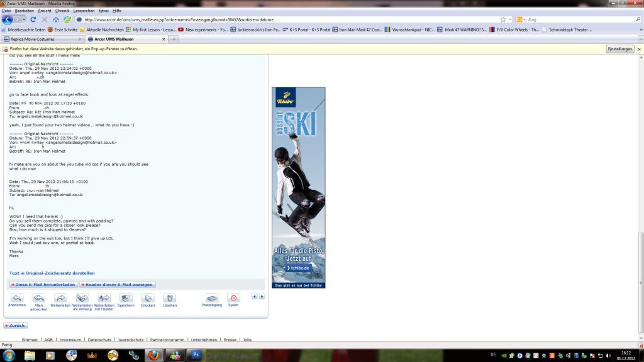Switch to Replica Movie Costumes tab

coord(42,40)
